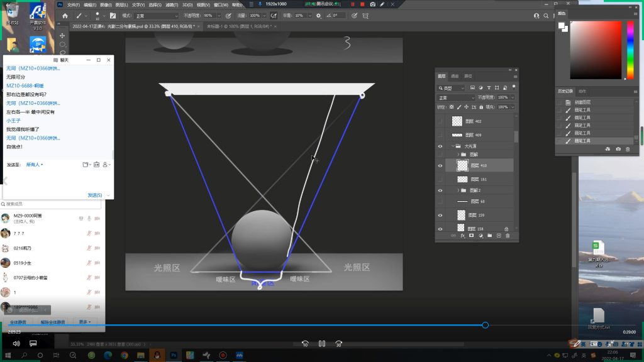Click the layer fx effects icon
Screen dimensions: 644x362
(x=462, y=236)
